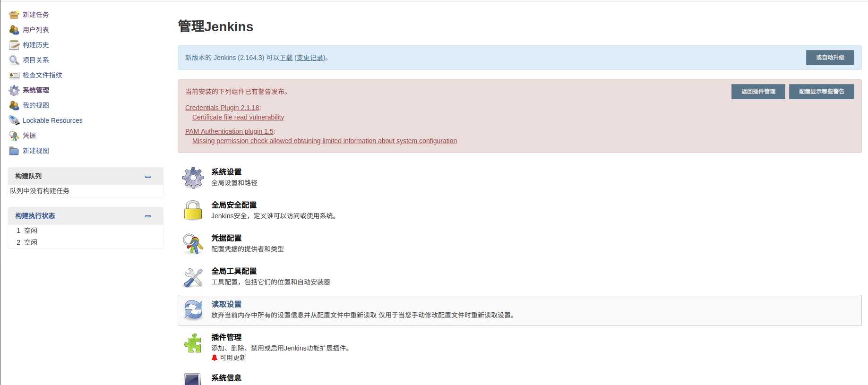Click the 配置显示哪些警告 button
The width and height of the screenshot is (868, 385).
pos(821,92)
